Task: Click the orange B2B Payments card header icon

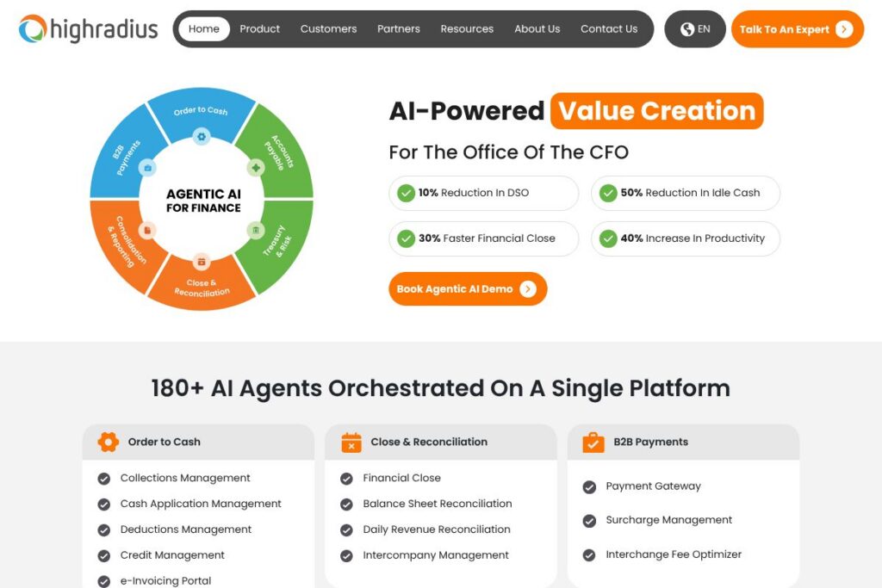Action: click(593, 443)
